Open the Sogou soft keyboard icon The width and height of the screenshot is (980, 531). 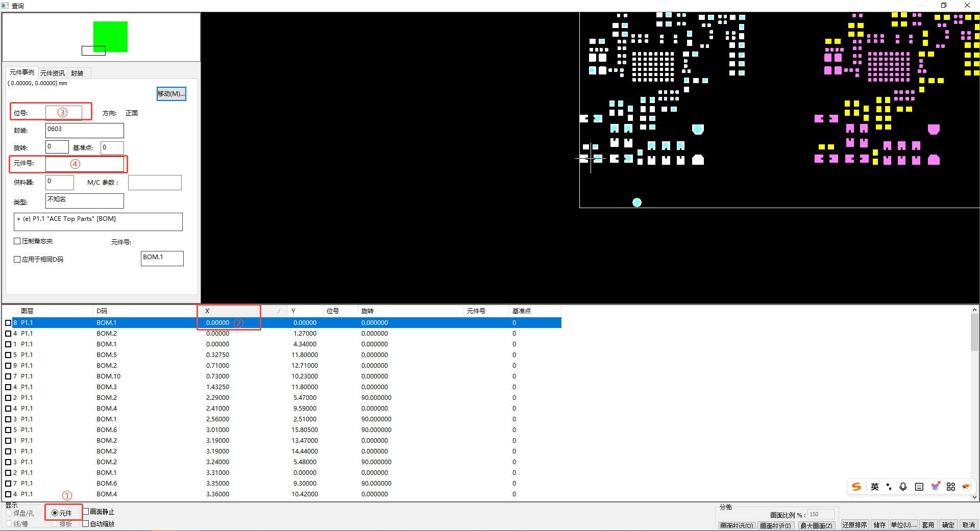[919, 487]
